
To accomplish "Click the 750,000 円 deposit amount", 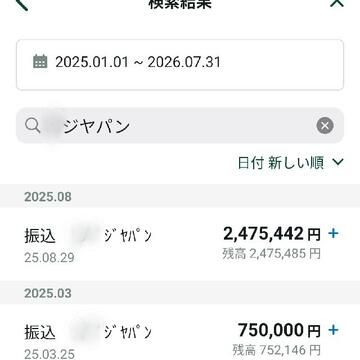I will click(x=279, y=330).
